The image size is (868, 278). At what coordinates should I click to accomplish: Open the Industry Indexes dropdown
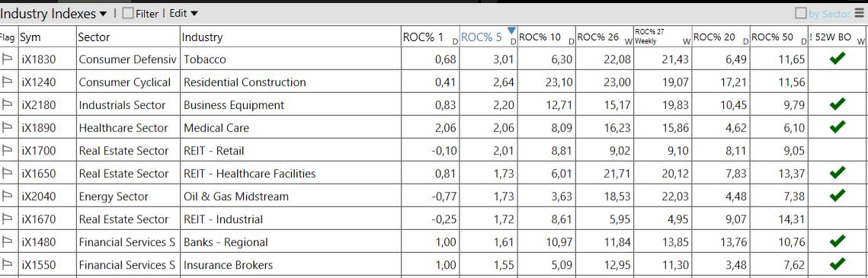[x=104, y=14]
